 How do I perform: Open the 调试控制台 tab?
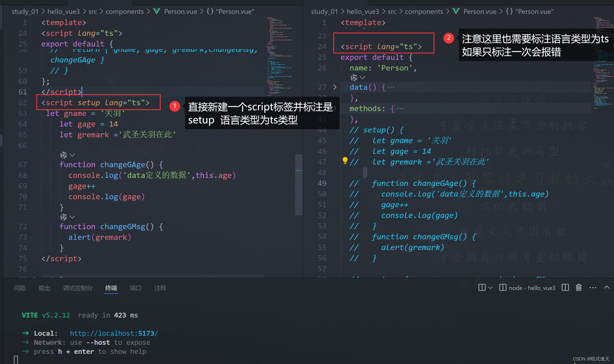point(78,288)
